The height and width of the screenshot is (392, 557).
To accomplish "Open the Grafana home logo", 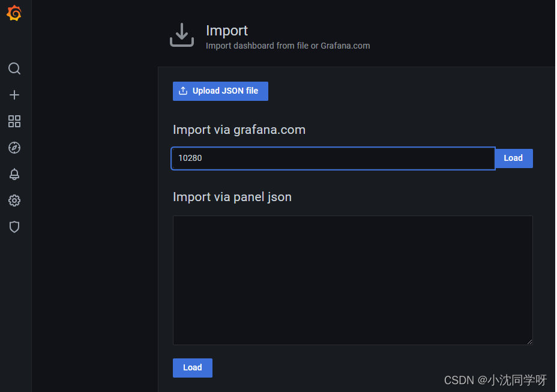I will point(14,13).
